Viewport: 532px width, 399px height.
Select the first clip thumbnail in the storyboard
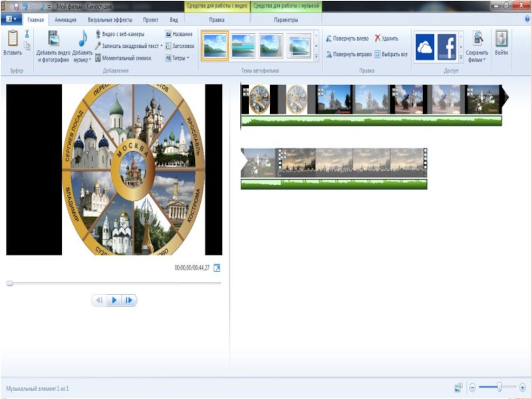(x=258, y=99)
